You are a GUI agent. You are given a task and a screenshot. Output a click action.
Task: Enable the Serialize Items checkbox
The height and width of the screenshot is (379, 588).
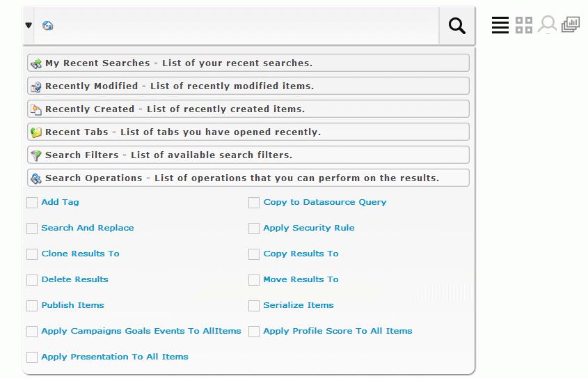click(254, 306)
